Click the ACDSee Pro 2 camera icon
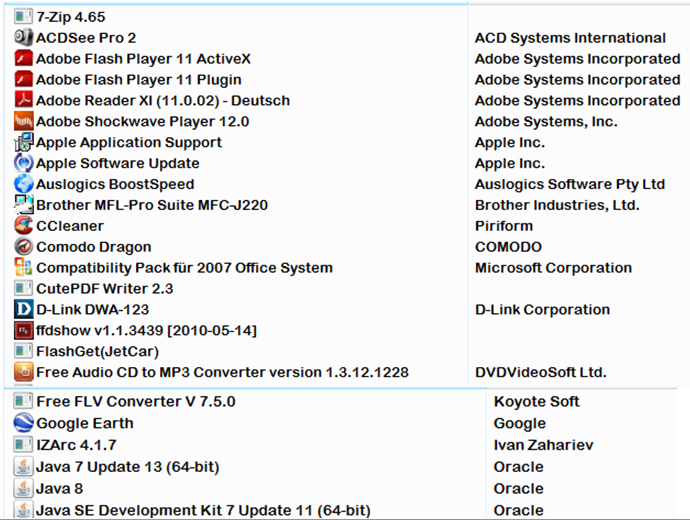 pos(23,37)
